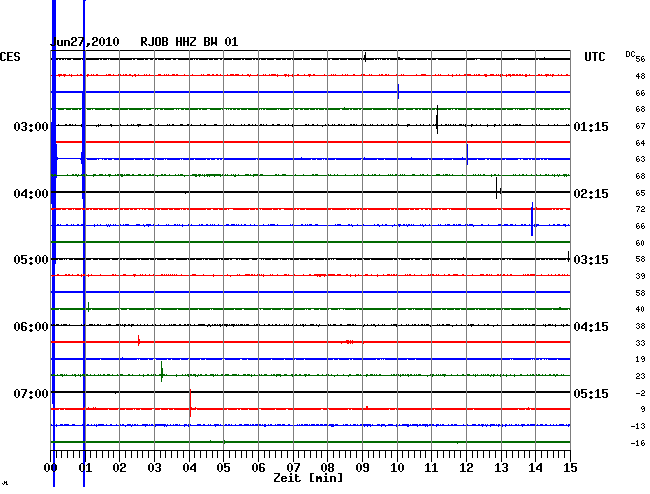Viewport: 650px width, 494px height.
Task: Click the DC value -16
Action: coord(638,443)
